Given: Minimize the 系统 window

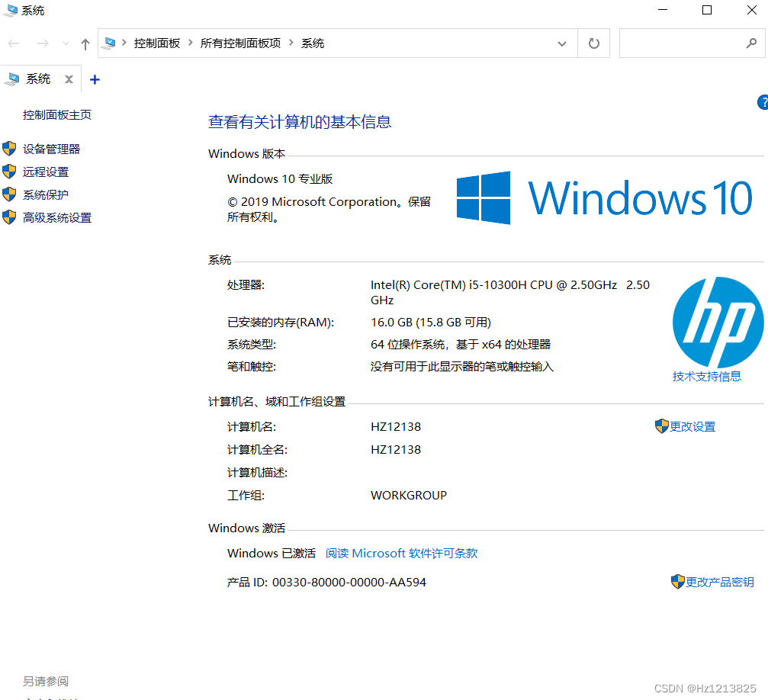Looking at the screenshot, I should tap(663, 10).
